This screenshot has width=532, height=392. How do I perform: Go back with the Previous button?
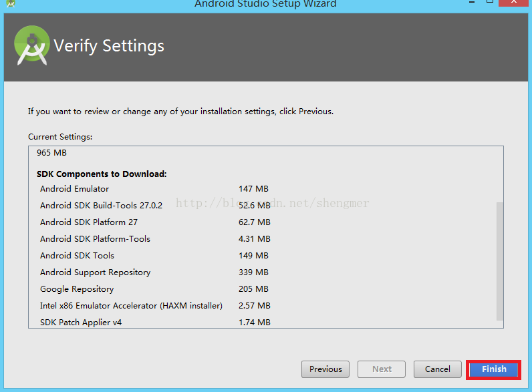[x=325, y=369]
